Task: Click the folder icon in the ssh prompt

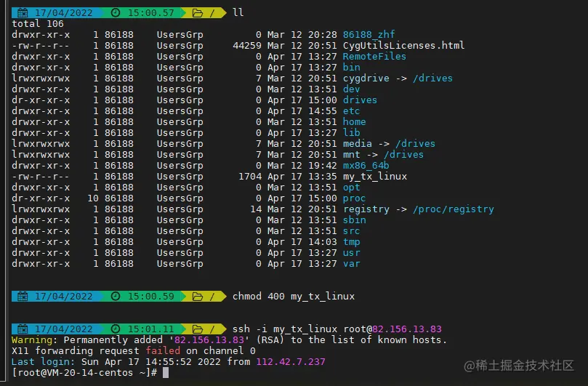Action: pyautogui.click(x=197, y=329)
